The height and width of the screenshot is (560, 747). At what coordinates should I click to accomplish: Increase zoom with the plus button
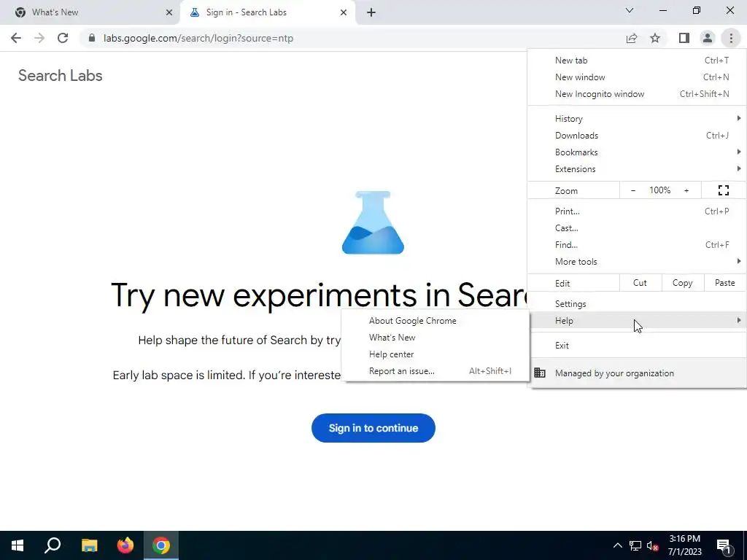686,190
